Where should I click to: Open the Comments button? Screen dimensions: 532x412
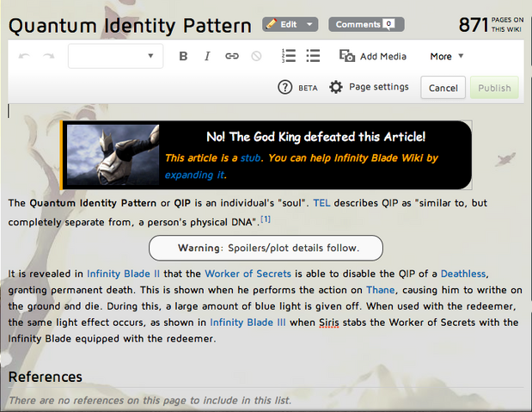[x=366, y=24]
